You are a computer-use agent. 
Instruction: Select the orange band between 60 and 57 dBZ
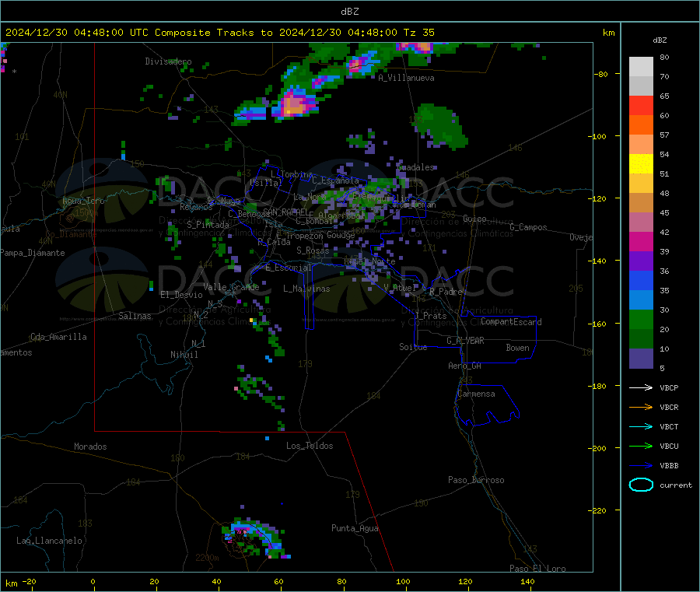click(641, 125)
